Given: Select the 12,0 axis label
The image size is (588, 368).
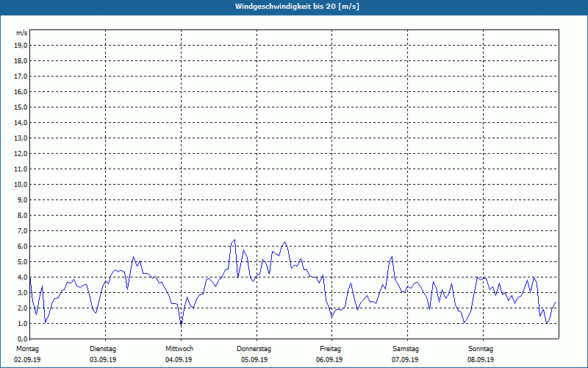Looking at the screenshot, I should click(21, 154).
